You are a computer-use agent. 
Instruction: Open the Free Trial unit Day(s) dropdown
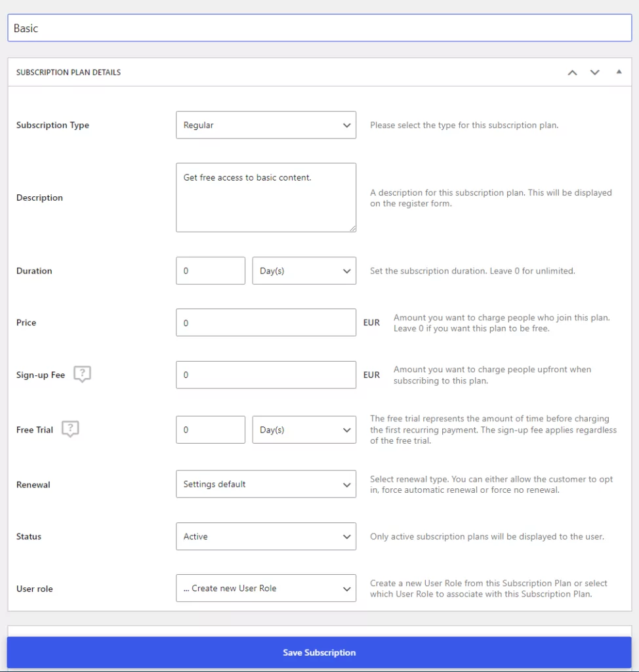304,430
